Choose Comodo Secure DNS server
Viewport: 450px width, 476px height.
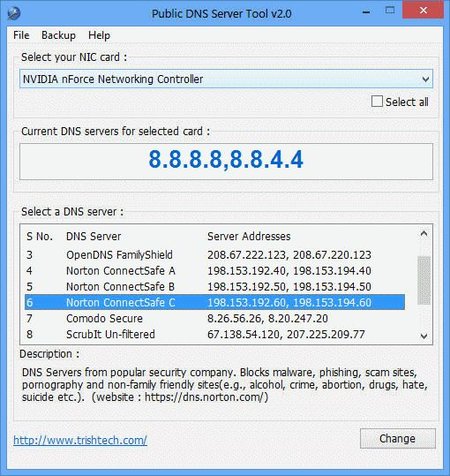(x=215, y=318)
